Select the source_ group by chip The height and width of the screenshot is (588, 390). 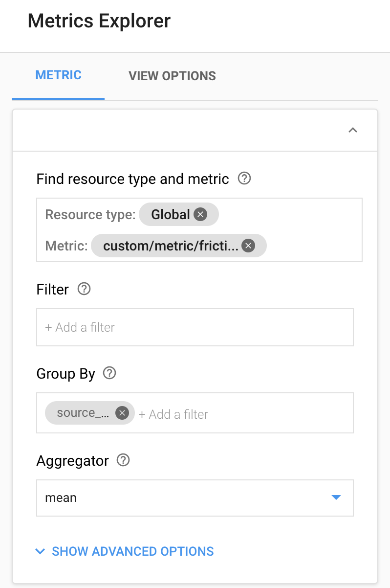[82, 413]
